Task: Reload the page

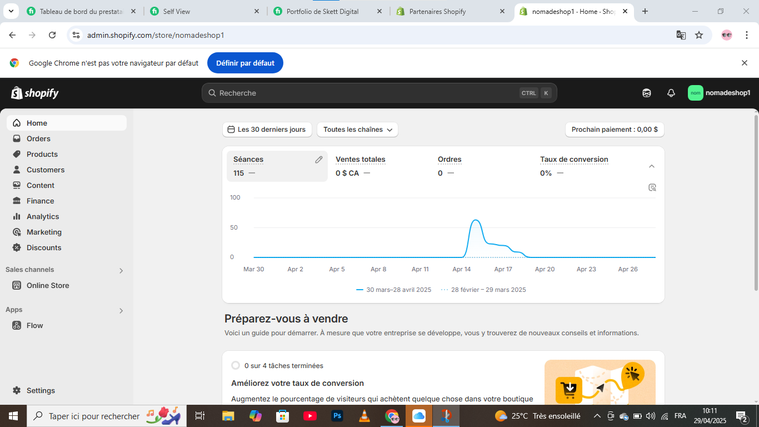Action: click(x=52, y=35)
